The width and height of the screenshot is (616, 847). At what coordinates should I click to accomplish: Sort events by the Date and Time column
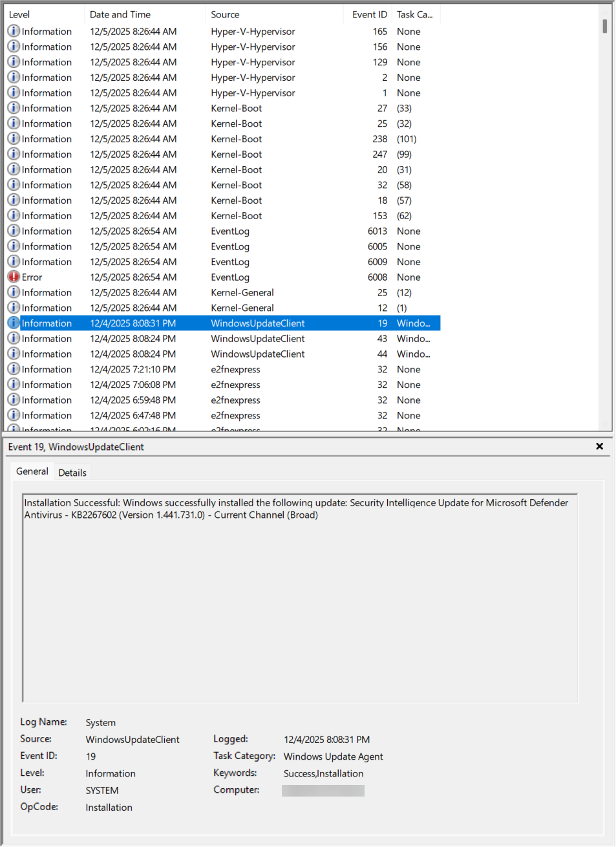pos(120,14)
